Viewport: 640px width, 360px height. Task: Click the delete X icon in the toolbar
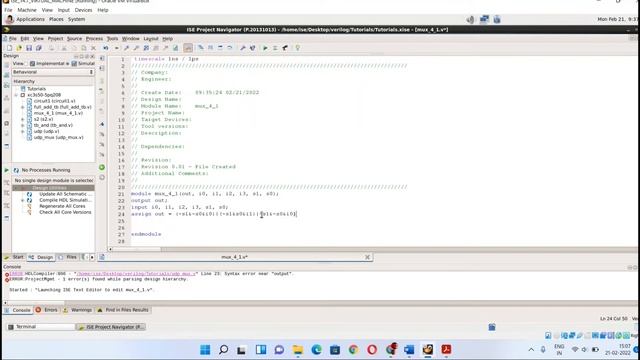tap(93, 48)
